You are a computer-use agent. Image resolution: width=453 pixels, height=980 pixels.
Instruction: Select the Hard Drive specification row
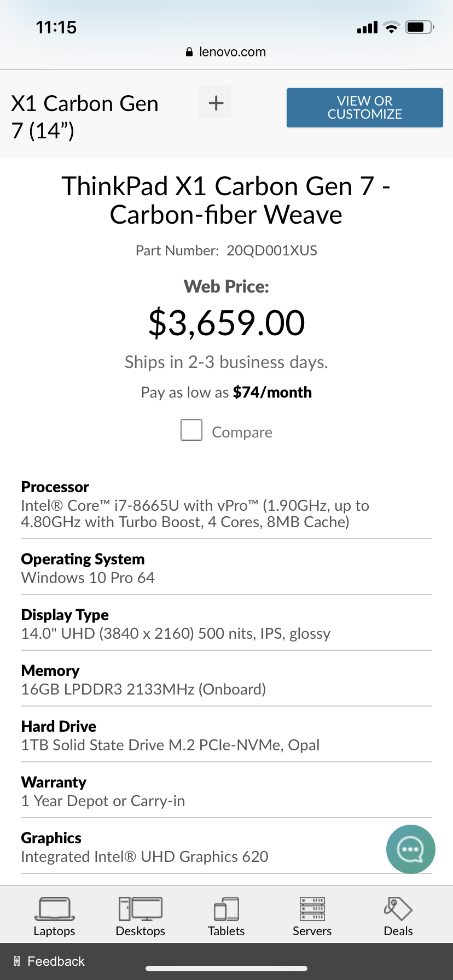pos(226,735)
